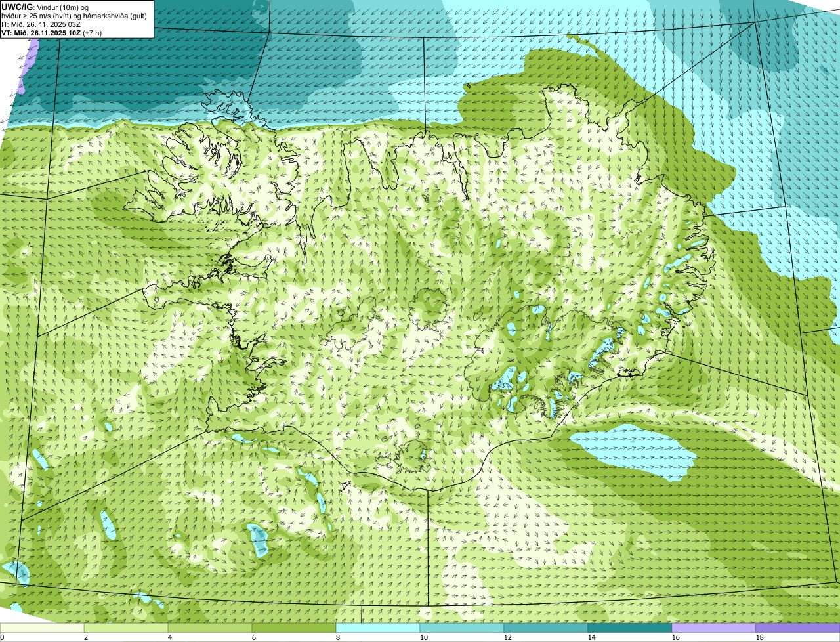Click the title line 'UWC/IG: Vindur (10m) og'
840x642 pixels.
tap(45, 7)
